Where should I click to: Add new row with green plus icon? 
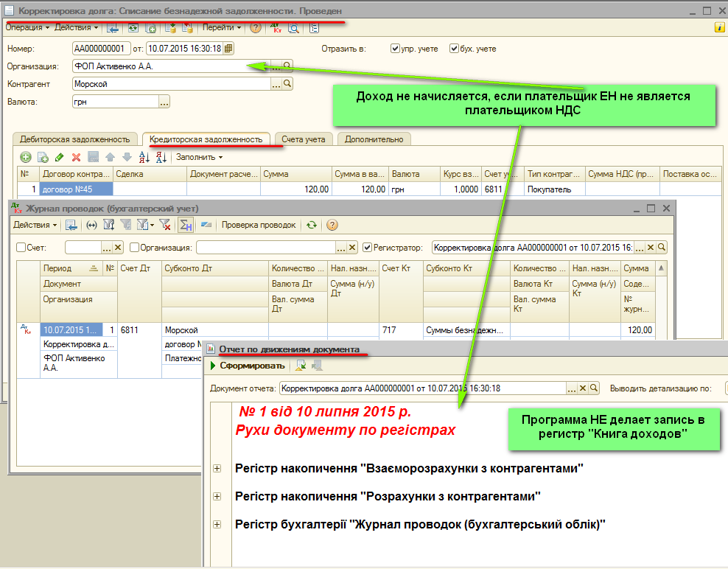(26, 158)
